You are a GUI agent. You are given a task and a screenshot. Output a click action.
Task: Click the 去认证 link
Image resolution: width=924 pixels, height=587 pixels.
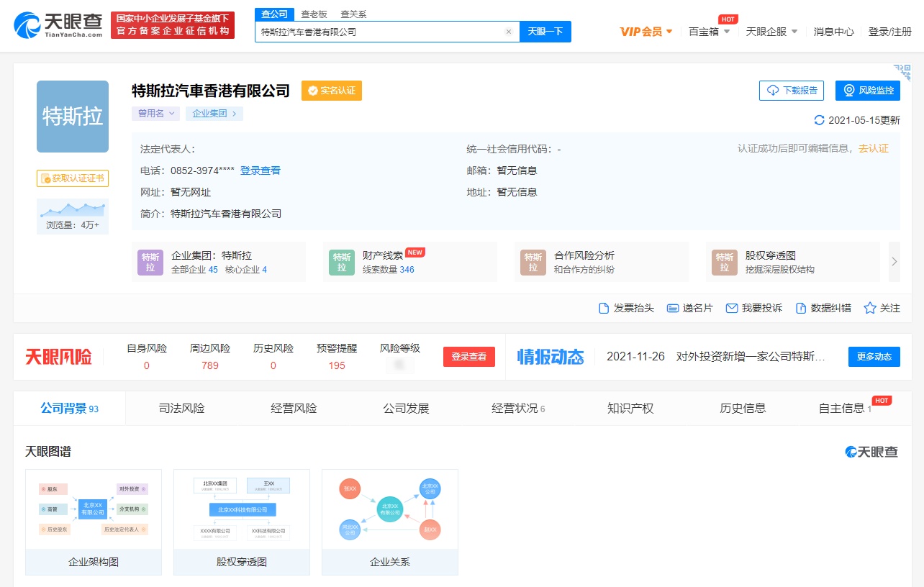874,148
